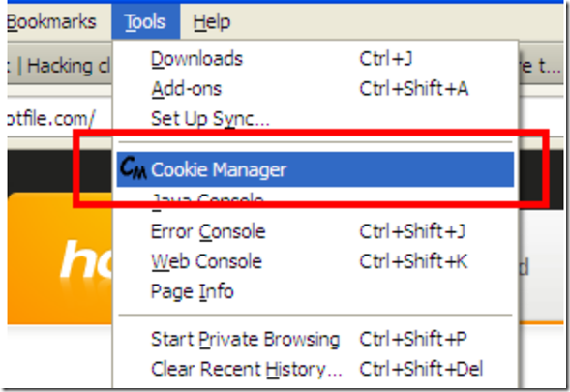Open the Error Console
This screenshot has width=570, height=392.
click(x=315, y=231)
